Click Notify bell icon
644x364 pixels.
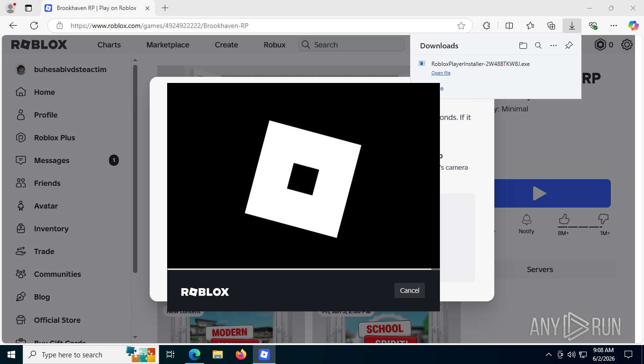coord(526,220)
